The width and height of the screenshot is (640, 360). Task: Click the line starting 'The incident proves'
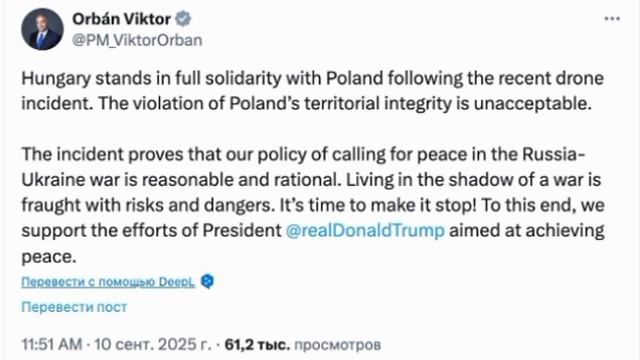click(304, 154)
